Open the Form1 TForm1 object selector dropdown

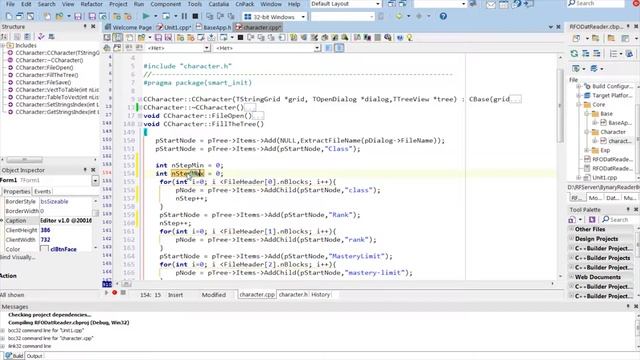95,180
